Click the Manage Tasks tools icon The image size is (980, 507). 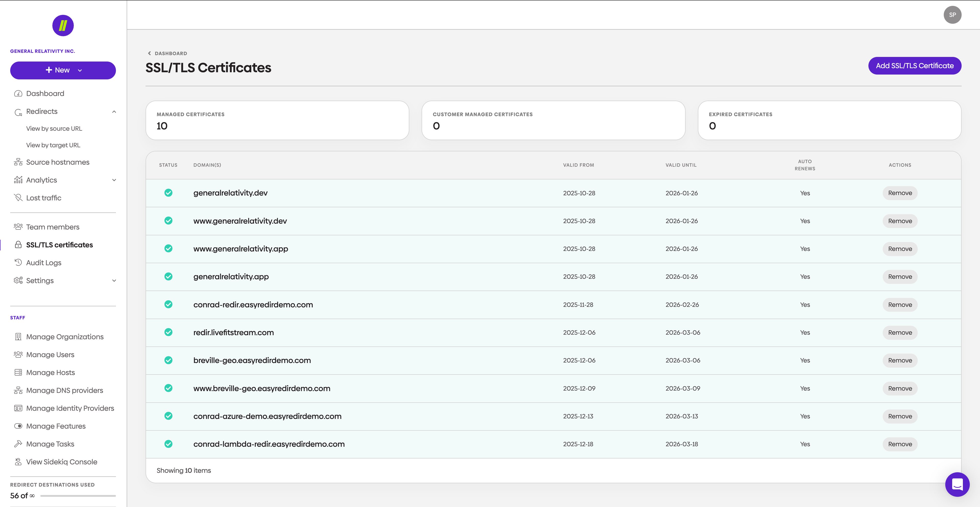[18, 444]
